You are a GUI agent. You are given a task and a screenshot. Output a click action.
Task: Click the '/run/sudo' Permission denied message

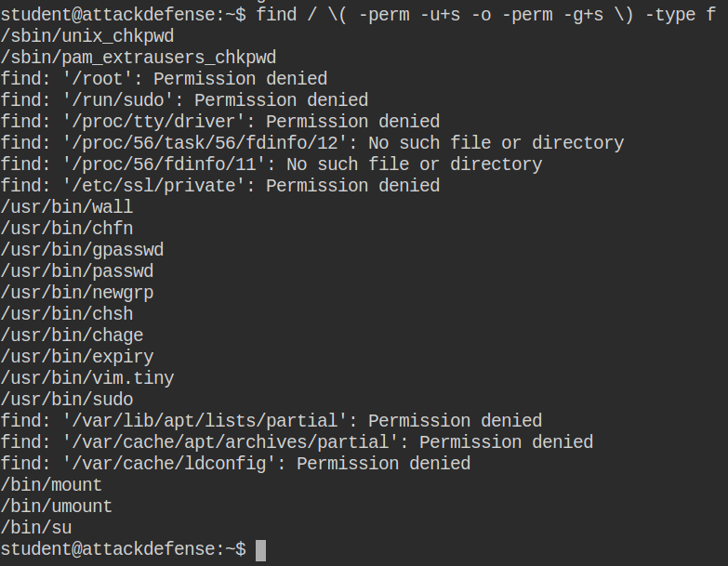[184, 100]
